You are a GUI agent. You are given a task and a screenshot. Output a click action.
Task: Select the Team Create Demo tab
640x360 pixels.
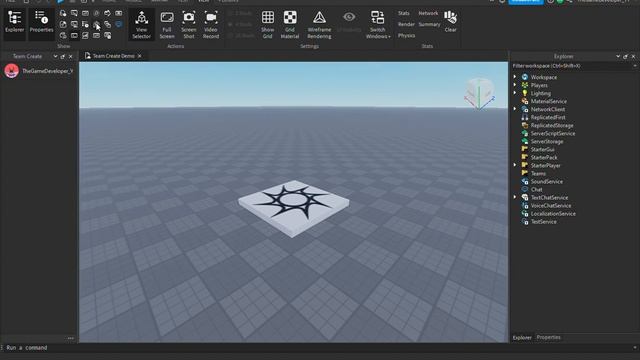(x=113, y=56)
